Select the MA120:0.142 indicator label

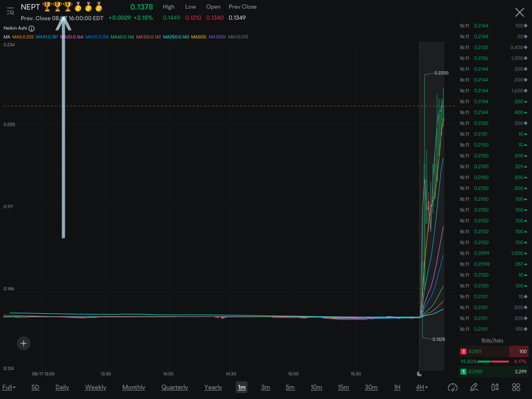[x=149, y=37]
